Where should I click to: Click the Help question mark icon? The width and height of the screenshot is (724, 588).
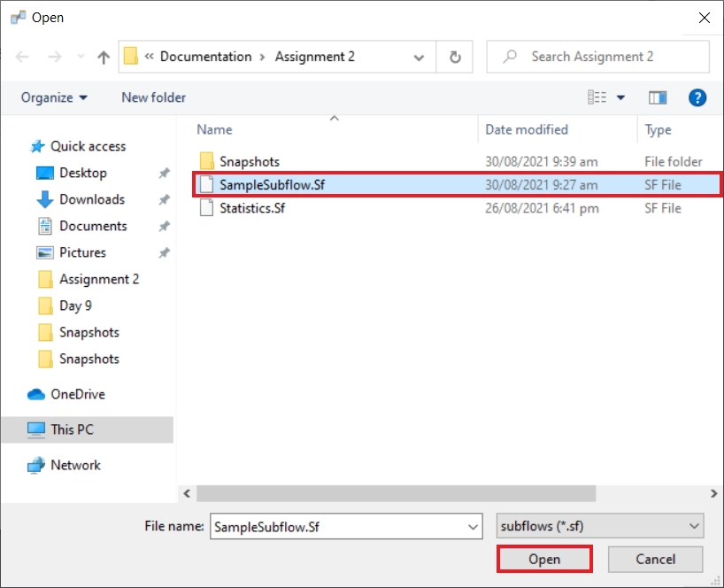pos(697,97)
